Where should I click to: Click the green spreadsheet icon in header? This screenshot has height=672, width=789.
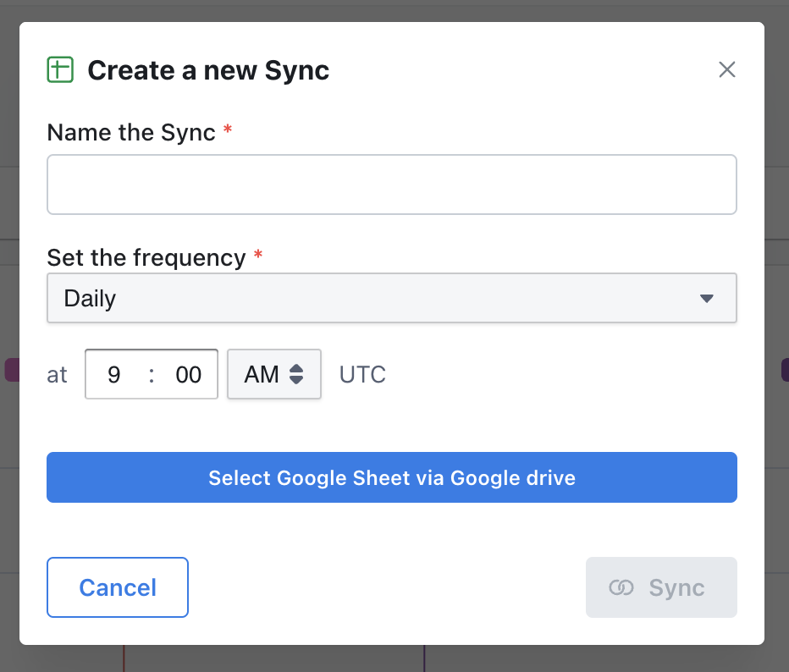60,69
